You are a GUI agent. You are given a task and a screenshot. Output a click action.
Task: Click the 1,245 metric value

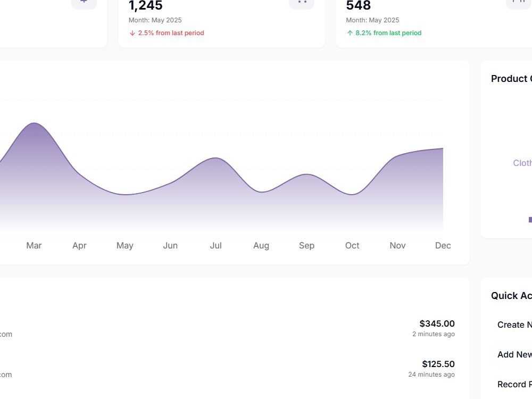coord(146,5)
